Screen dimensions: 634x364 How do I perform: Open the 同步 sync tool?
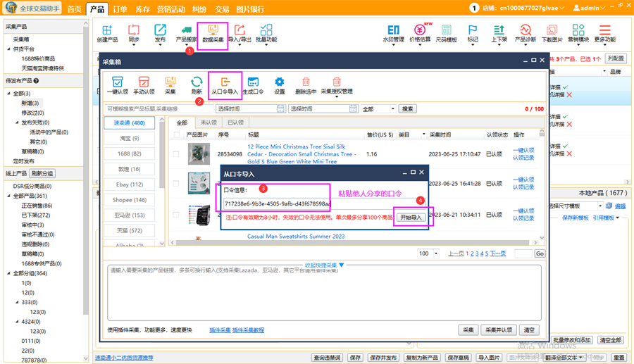[133, 33]
